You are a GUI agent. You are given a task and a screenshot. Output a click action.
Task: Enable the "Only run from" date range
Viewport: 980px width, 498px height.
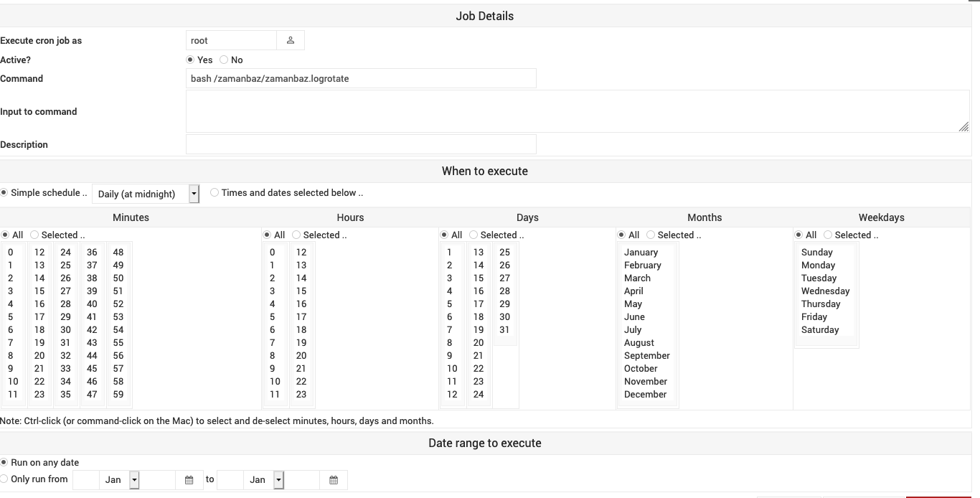4,478
